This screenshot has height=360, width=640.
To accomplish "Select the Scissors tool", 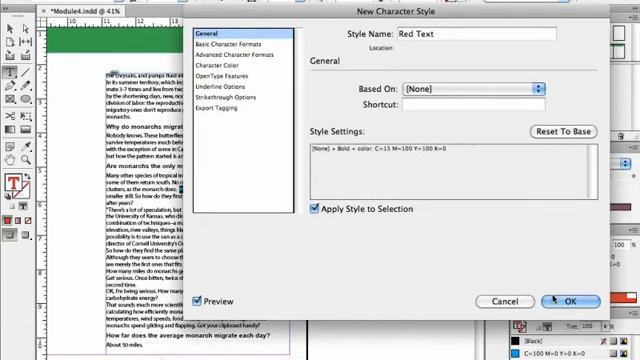I will tap(10, 116).
